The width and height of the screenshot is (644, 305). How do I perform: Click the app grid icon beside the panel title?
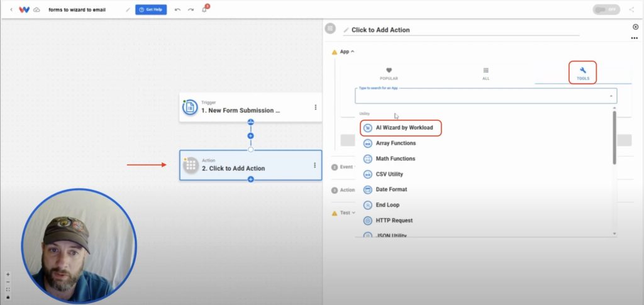330,28
